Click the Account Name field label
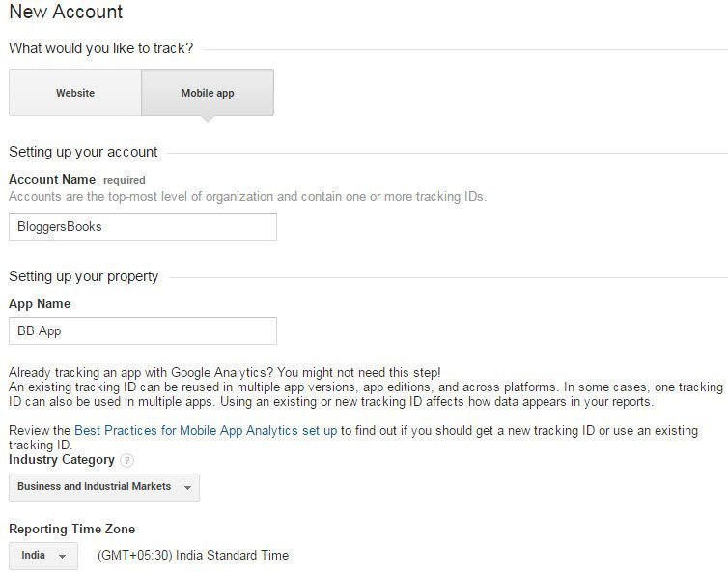The width and height of the screenshot is (728, 574). (x=52, y=180)
